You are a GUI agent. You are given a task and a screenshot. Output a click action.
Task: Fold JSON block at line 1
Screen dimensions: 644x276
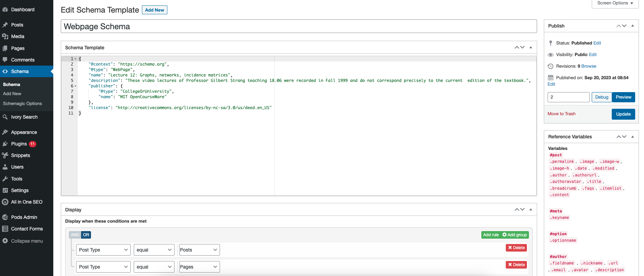76,59
